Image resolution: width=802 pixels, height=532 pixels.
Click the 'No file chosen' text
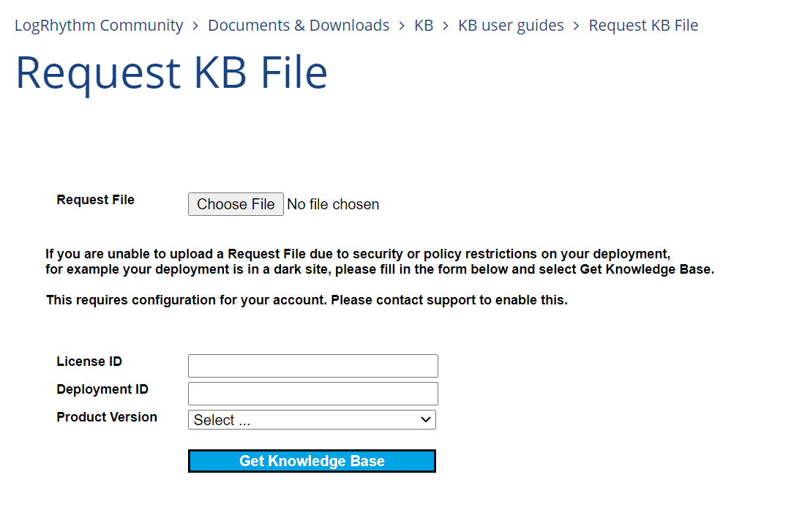pos(333,205)
